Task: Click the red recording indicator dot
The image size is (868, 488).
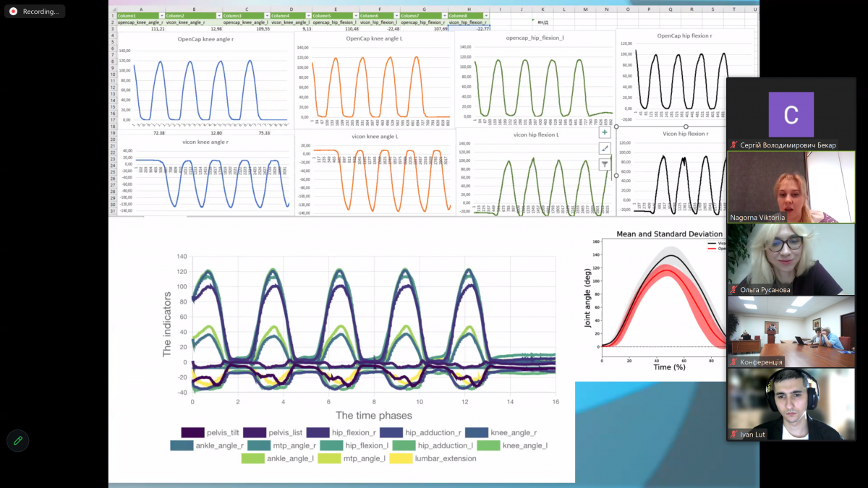Action: 13,12
